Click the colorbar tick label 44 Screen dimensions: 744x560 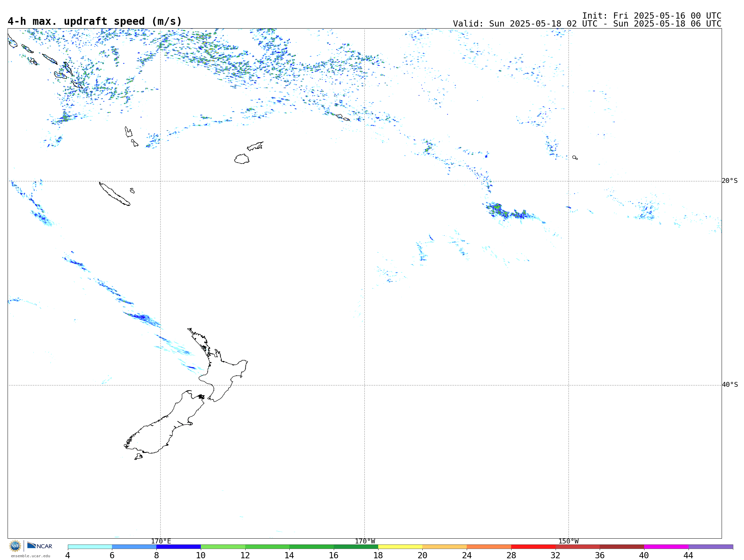688,555
